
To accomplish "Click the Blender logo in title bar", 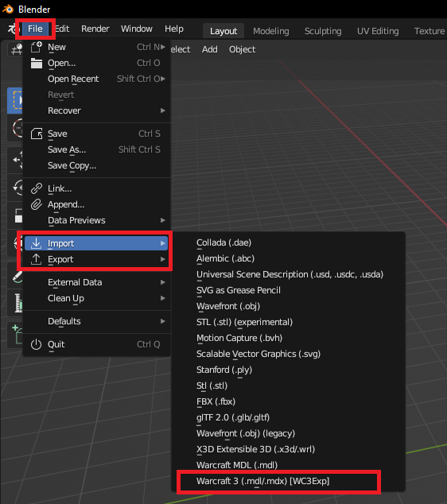I will (8, 9).
